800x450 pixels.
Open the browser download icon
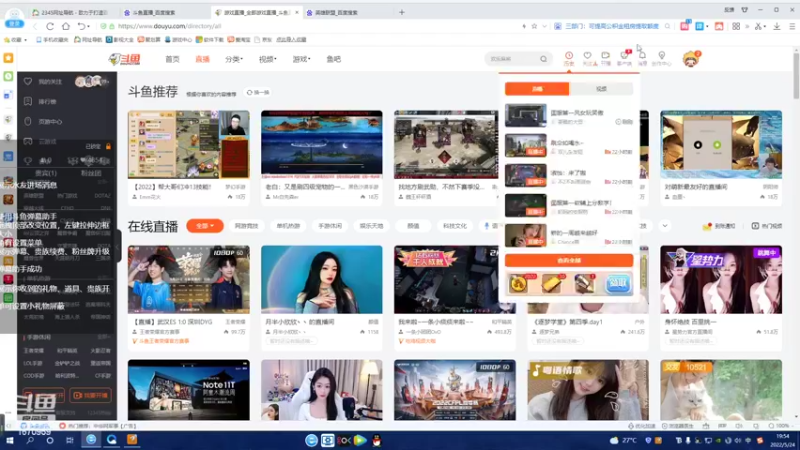[777, 26]
